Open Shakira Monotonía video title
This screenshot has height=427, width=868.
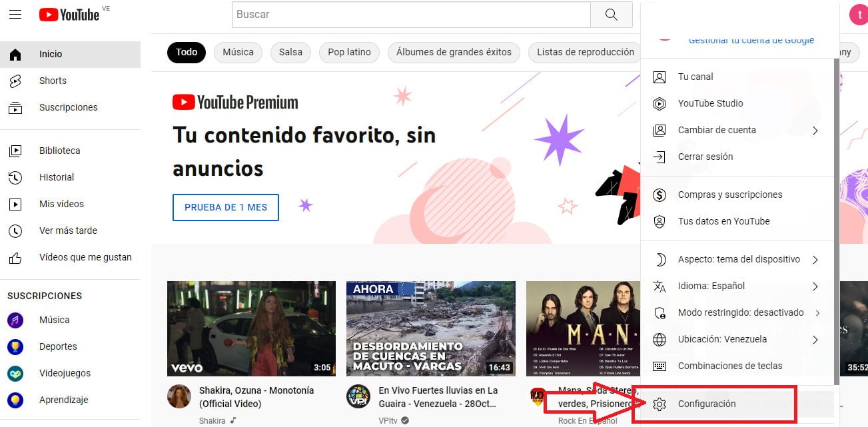[256, 397]
